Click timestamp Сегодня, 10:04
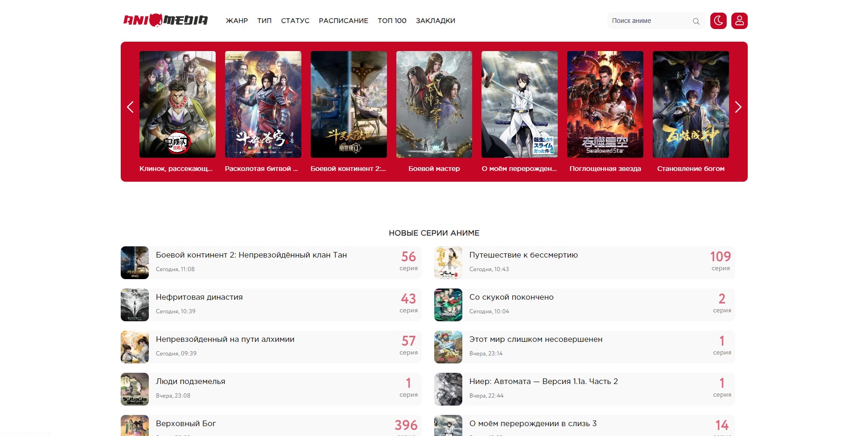868x436 pixels. point(489,311)
